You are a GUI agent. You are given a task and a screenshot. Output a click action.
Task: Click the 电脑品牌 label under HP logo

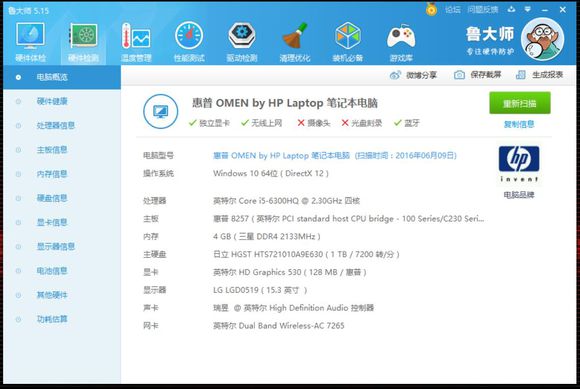click(519, 195)
